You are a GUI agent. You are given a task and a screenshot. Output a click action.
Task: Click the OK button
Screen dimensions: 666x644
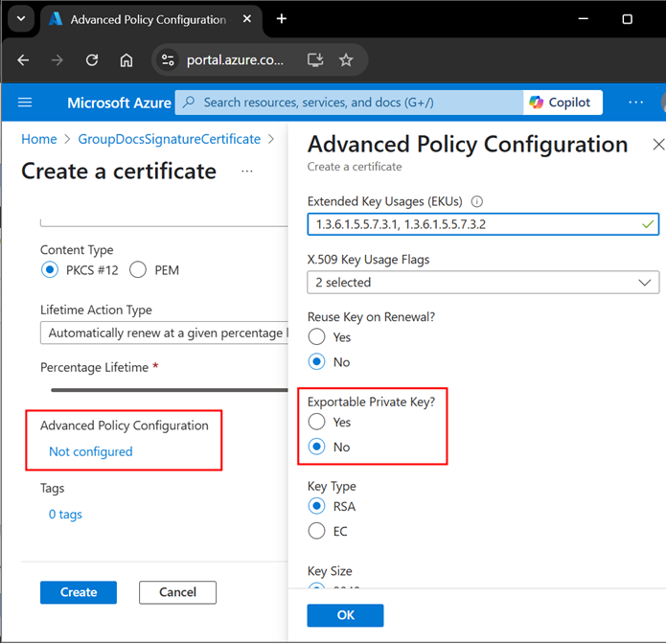pyautogui.click(x=345, y=615)
